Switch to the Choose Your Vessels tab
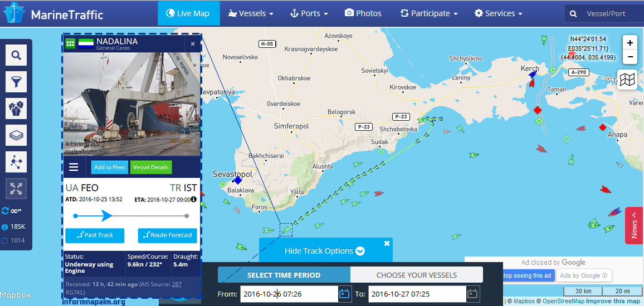This screenshot has width=644, height=306. click(x=417, y=275)
